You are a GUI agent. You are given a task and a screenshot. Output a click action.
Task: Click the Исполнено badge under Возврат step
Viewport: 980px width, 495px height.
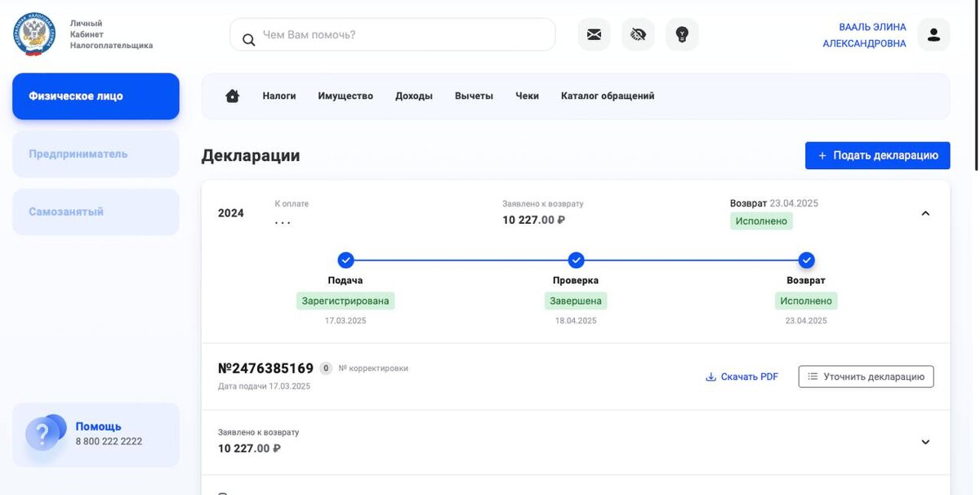[806, 301]
